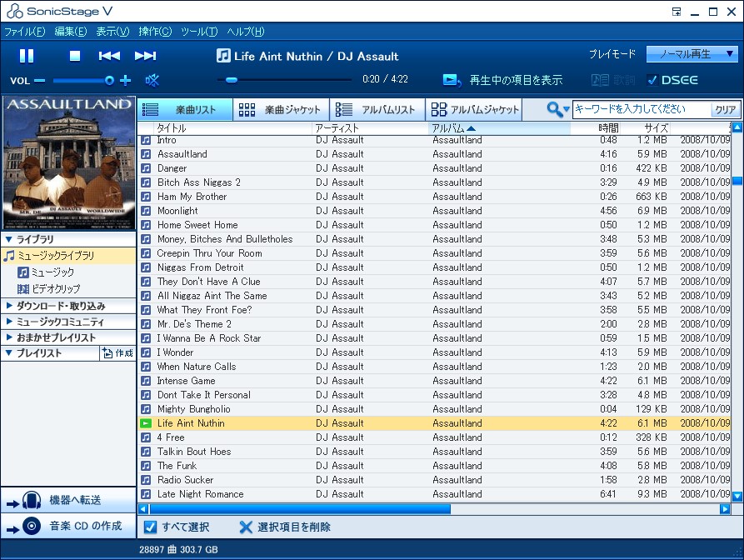This screenshot has width=744, height=560.
Task: Uncheck すべて選択 at the bottom
Action: 149,526
